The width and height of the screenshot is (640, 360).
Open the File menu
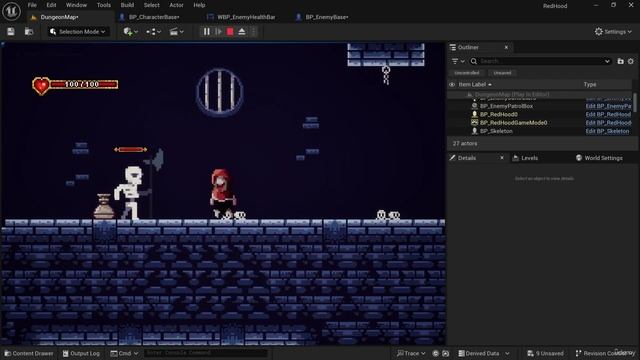click(x=32, y=5)
